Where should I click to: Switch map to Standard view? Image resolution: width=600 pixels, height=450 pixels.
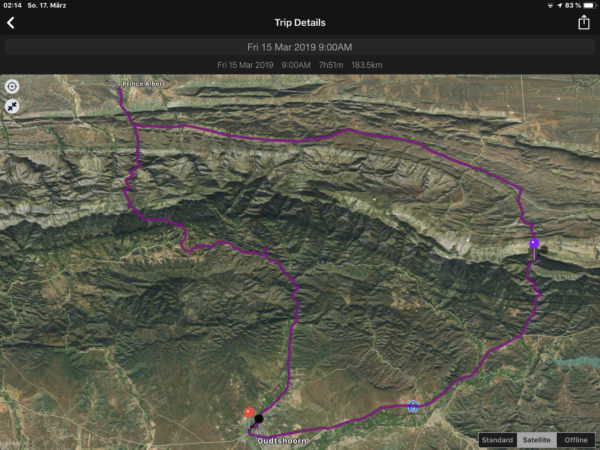[x=497, y=440]
